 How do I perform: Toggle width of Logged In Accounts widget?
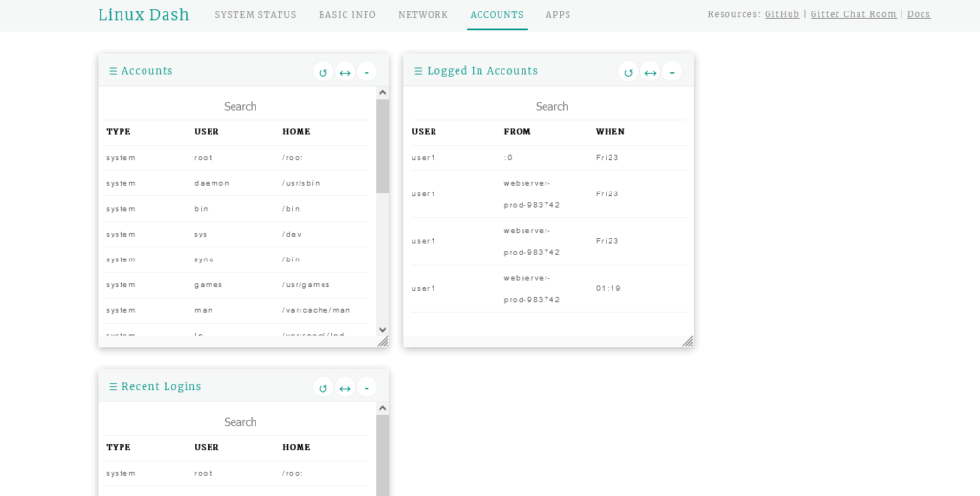click(x=650, y=72)
